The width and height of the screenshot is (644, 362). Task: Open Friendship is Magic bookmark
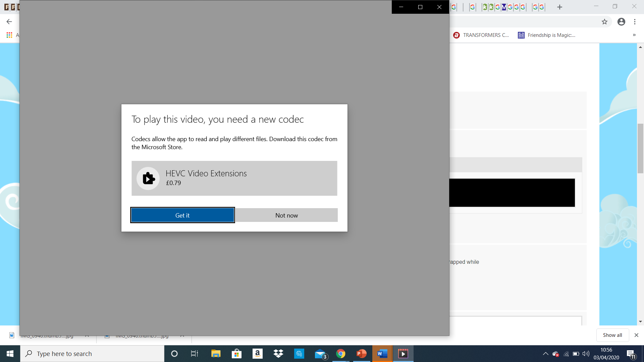click(x=547, y=35)
